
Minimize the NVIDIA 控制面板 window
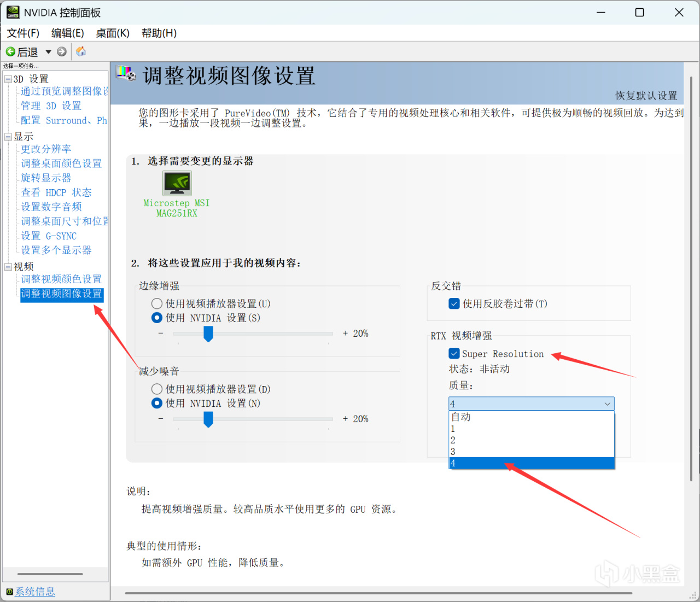tap(601, 12)
